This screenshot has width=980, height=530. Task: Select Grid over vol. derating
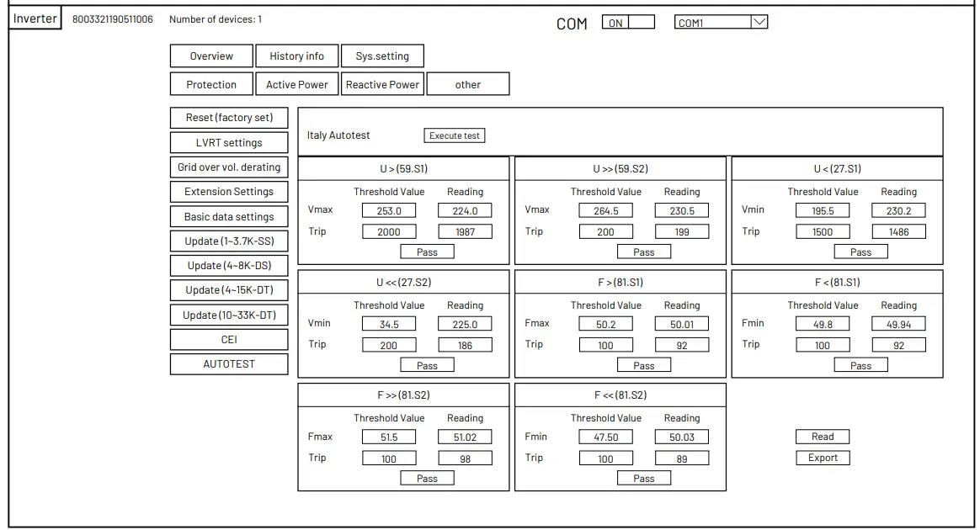(228, 167)
